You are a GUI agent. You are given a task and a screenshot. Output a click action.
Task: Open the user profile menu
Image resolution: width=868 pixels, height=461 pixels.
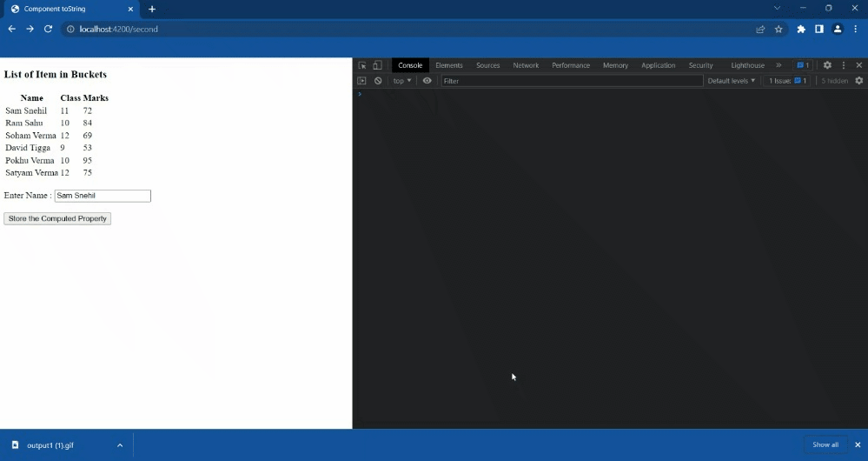838,30
